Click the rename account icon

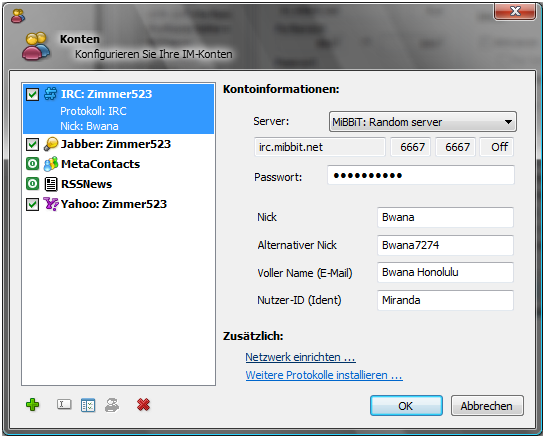point(64,404)
